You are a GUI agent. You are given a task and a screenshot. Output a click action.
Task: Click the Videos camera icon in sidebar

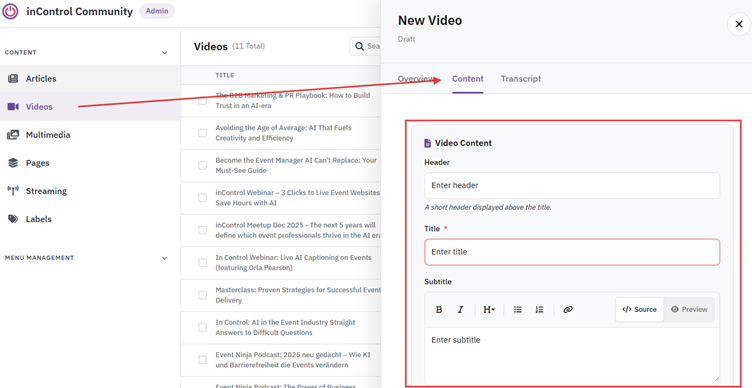(13, 106)
